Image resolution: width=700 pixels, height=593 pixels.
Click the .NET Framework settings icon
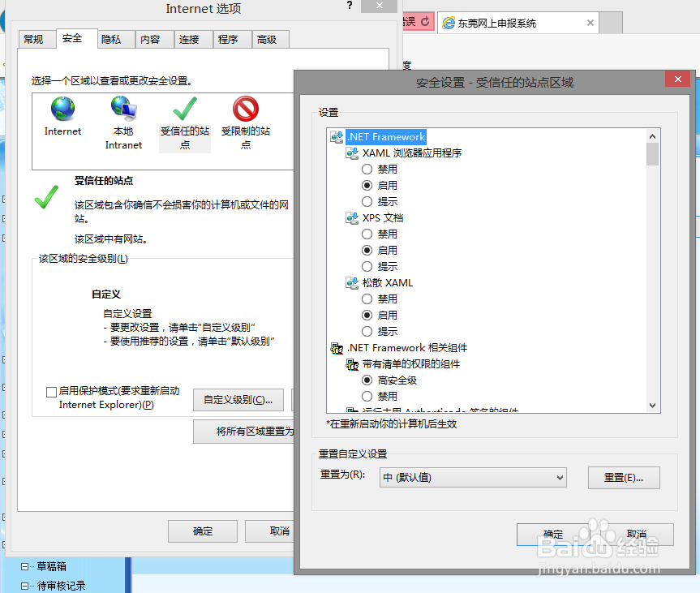pos(337,136)
